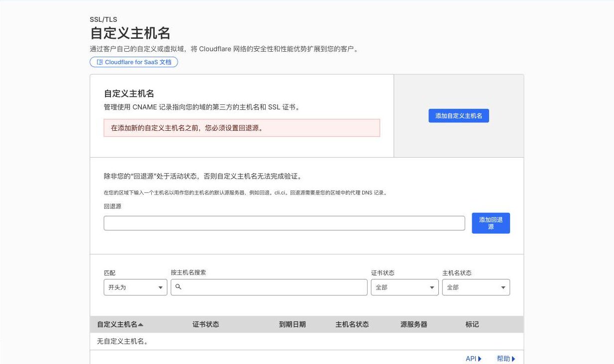
Task: Click the 无自定义主机名。 row text
Action: 123,341
